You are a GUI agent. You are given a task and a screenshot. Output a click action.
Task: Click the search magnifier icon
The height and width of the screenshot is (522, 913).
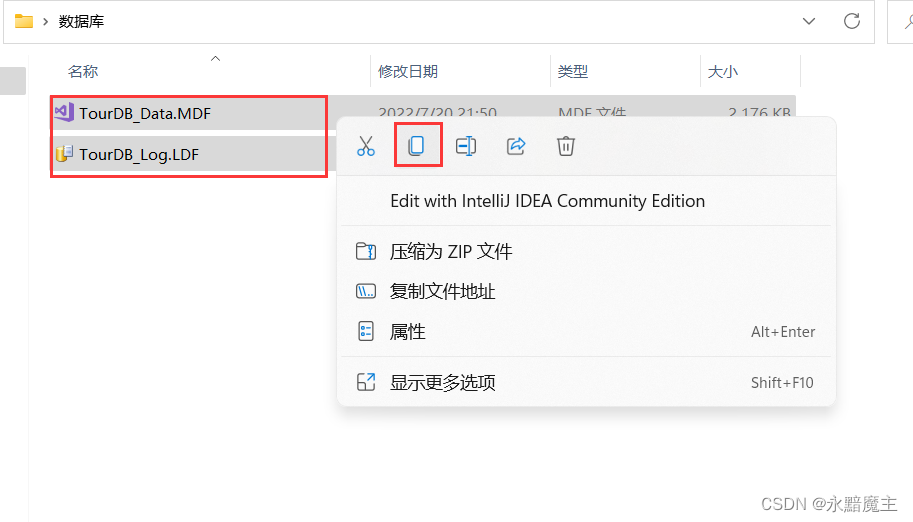pos(908,22)
